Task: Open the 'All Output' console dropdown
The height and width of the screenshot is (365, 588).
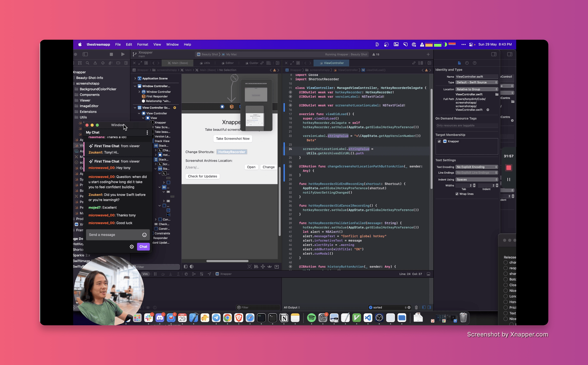Action: (x=292, y=307)
